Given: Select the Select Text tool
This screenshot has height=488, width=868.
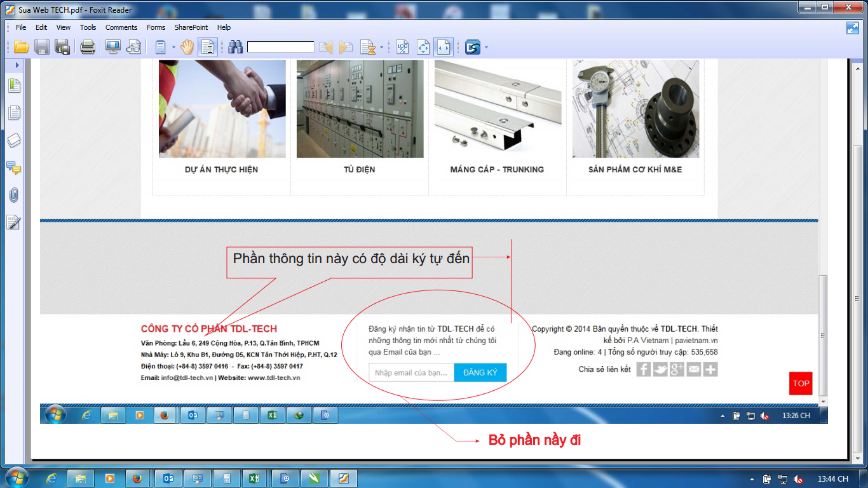Looking at the screenshot, I should tap(208, 47).
